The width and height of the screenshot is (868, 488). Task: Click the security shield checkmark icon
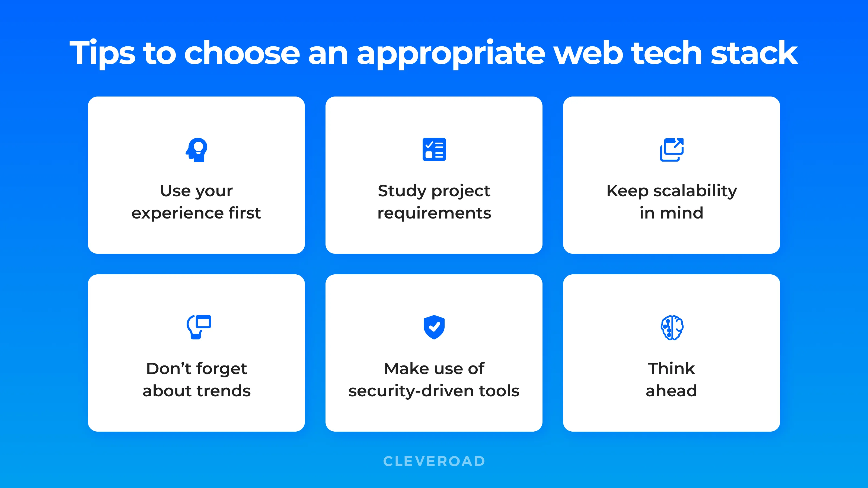[433, 326]
